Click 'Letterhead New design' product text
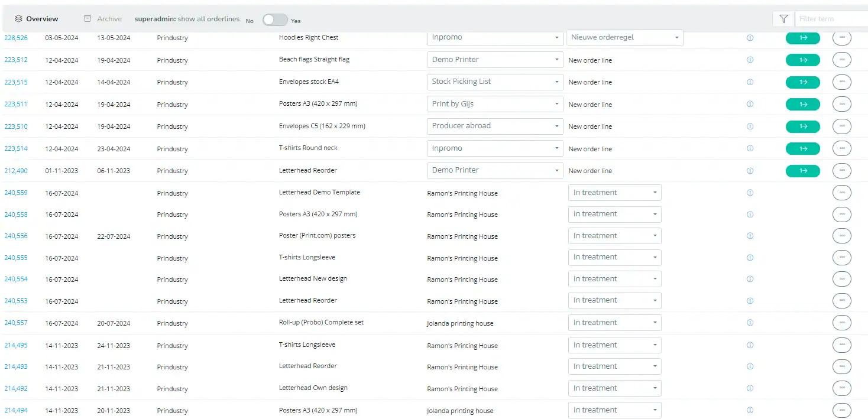Image resolution: width=868 pixels, height=419 pixels. pos(313,279)
